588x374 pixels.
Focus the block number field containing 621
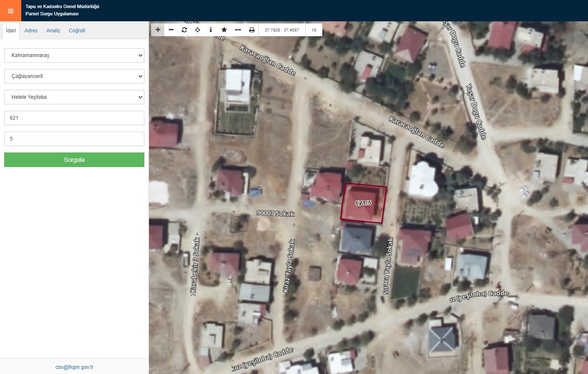[x=74, y=118]
